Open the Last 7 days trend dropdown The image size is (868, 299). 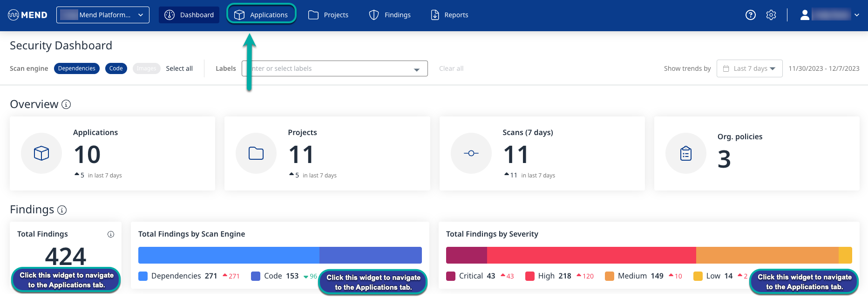(749, 68)
